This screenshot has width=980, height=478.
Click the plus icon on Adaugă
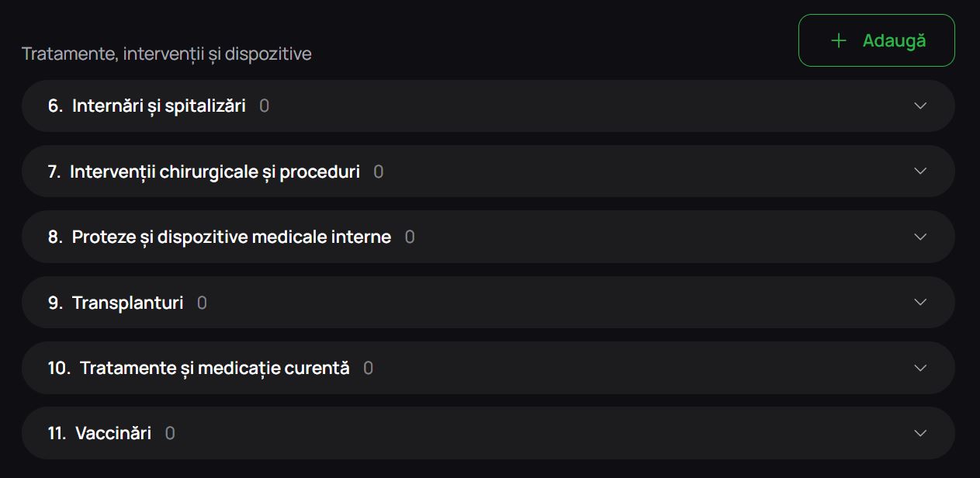coord(838,40)
